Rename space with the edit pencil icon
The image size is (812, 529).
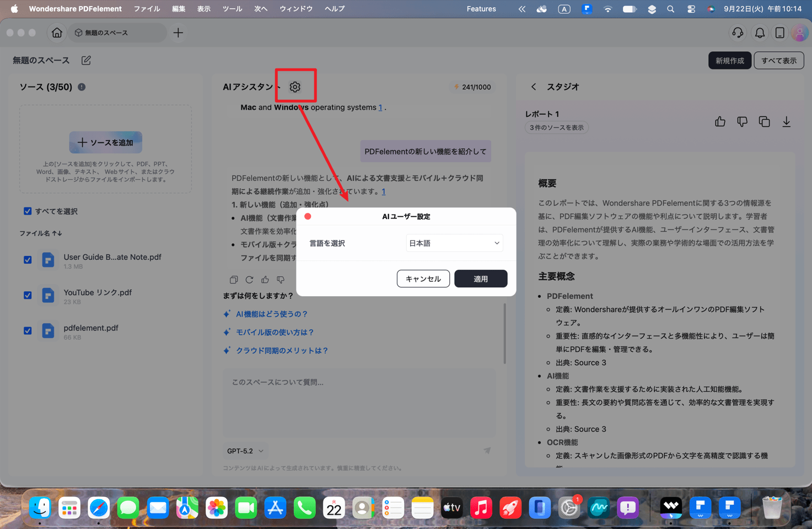86,60
